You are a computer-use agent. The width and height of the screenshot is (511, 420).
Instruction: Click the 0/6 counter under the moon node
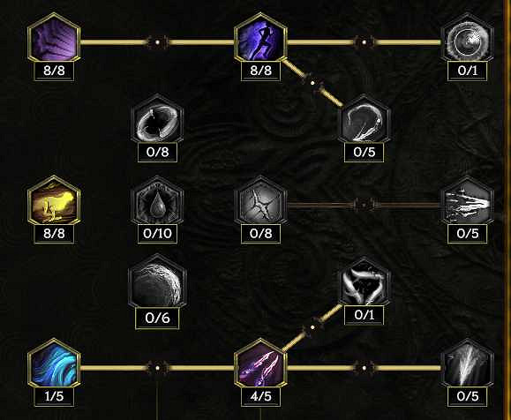pyautogui.click(x=157, y=318)
